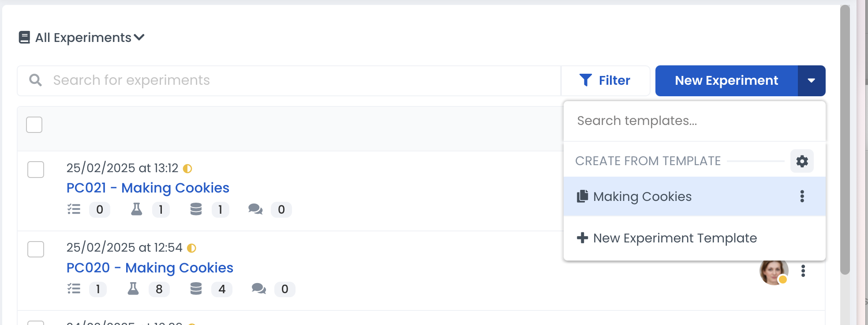868x325 pixels.
Task: Click the PC020 comments icon
Action: pos(259,289)
